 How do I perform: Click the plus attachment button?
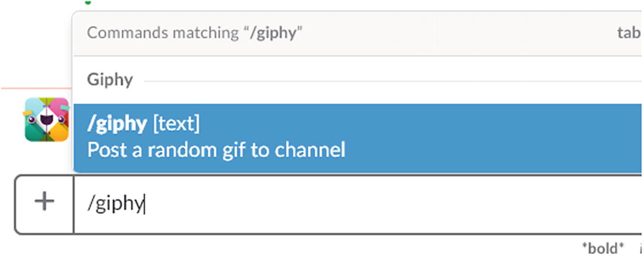pyautogui.click(x=44, y=203)
